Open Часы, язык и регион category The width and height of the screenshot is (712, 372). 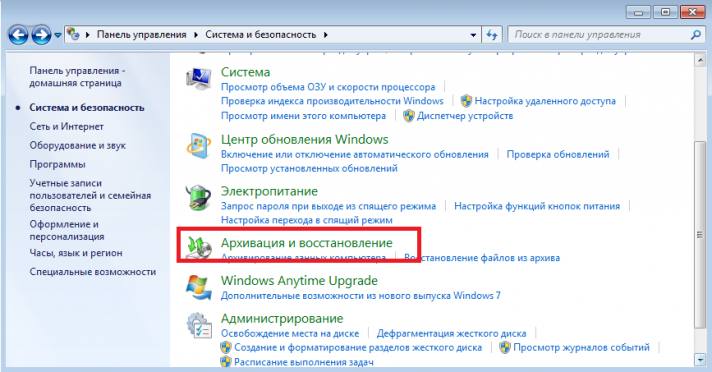pyautogui.click(x=76, y=253)
